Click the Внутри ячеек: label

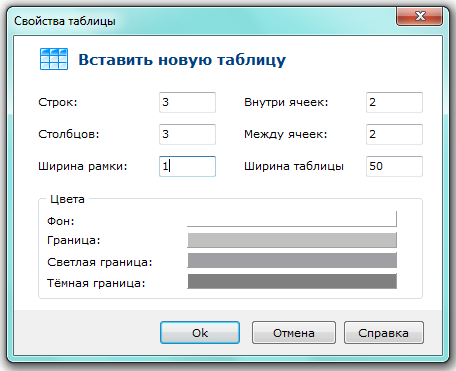coord(286,102)
